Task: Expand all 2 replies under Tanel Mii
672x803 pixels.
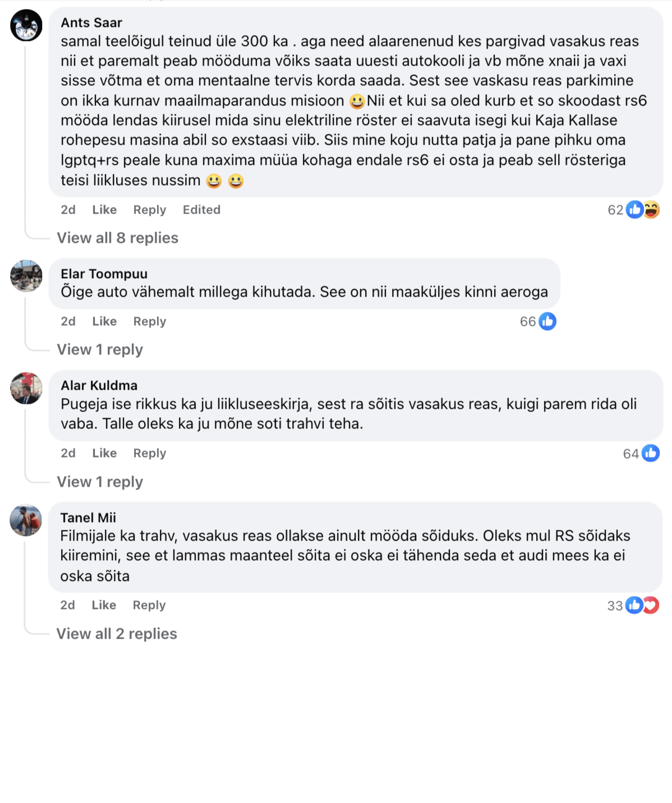Action: [117, 634]
